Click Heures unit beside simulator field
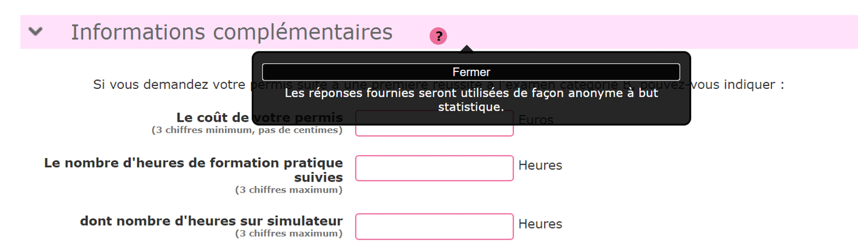Viewport: 868px width, 248px height. (x=540, y=224)
